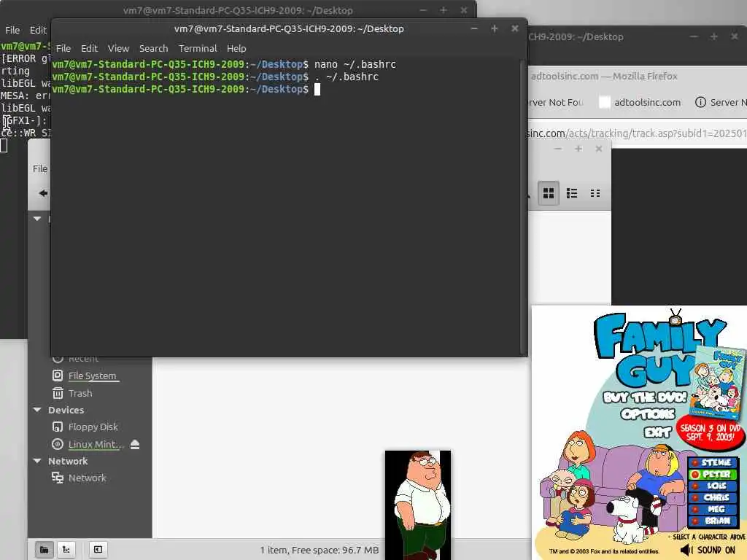Open the Terminal menu
The height and width of the screenshot is (560, 747).
(x=198, y=48)
